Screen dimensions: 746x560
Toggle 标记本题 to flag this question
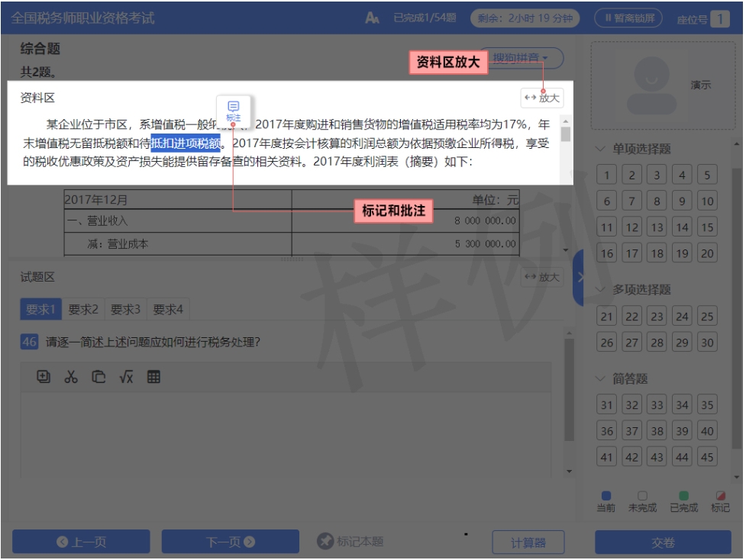pyautogui.click(x=350, y=542)
